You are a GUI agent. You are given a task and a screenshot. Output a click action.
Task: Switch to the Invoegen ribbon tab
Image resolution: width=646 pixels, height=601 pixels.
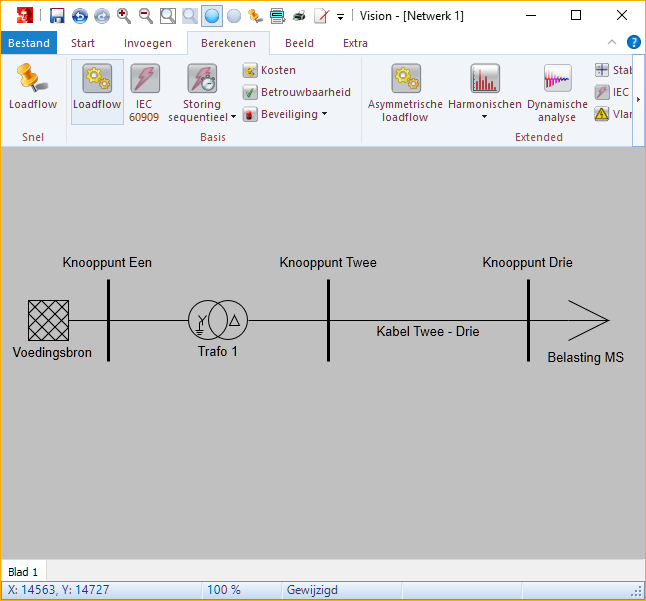pyautogui.click(x=148, y=43)
